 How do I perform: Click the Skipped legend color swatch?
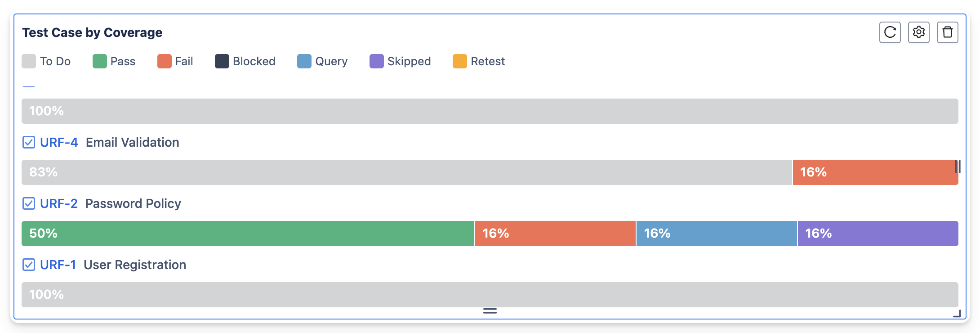pos(376,61)
